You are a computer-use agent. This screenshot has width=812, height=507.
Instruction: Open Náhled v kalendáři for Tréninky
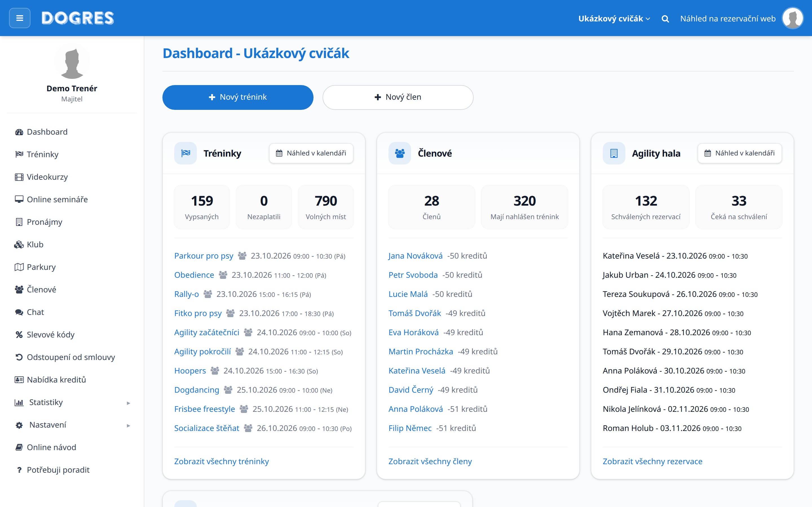[311, 153]
